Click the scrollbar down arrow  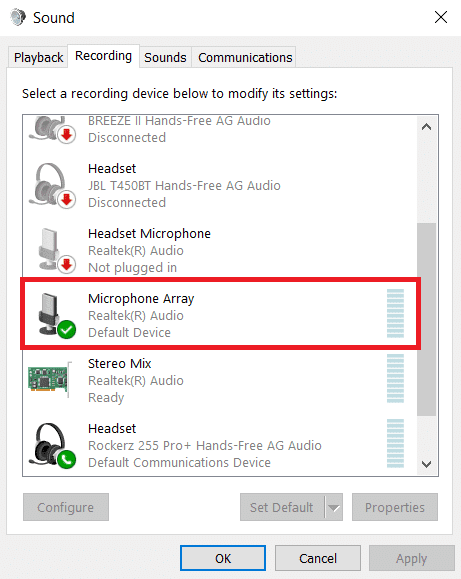click(427, 464)
